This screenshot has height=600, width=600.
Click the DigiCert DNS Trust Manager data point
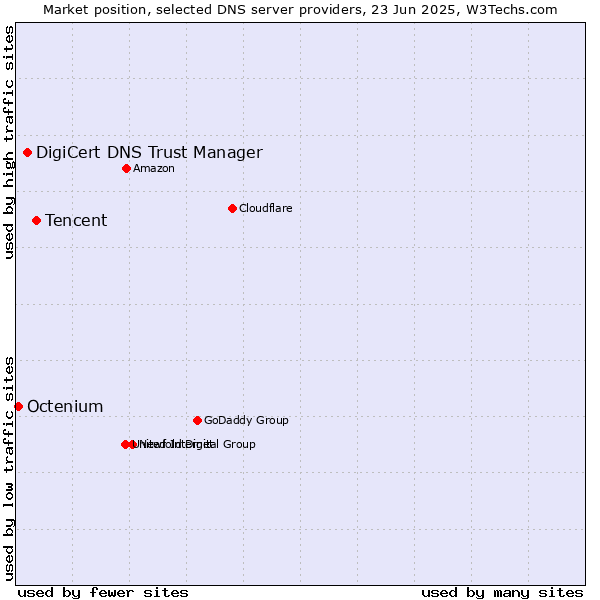[x=28, y=153]
